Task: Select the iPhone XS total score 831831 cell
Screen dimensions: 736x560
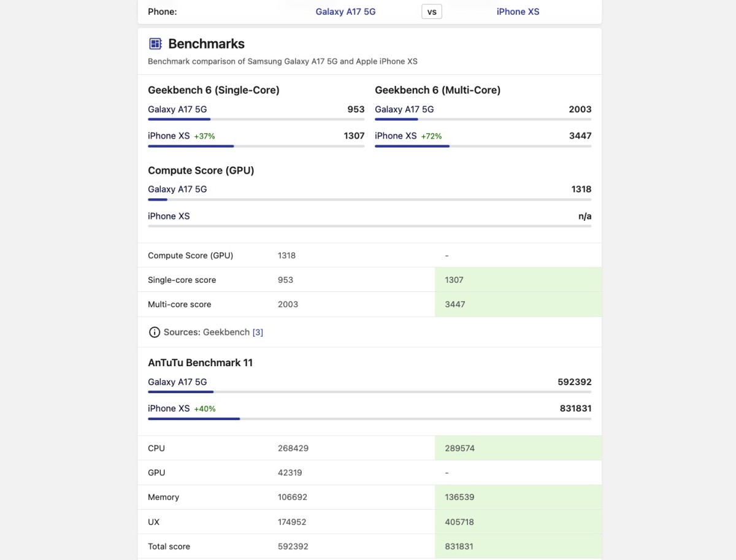Action: tap(518, 547)
